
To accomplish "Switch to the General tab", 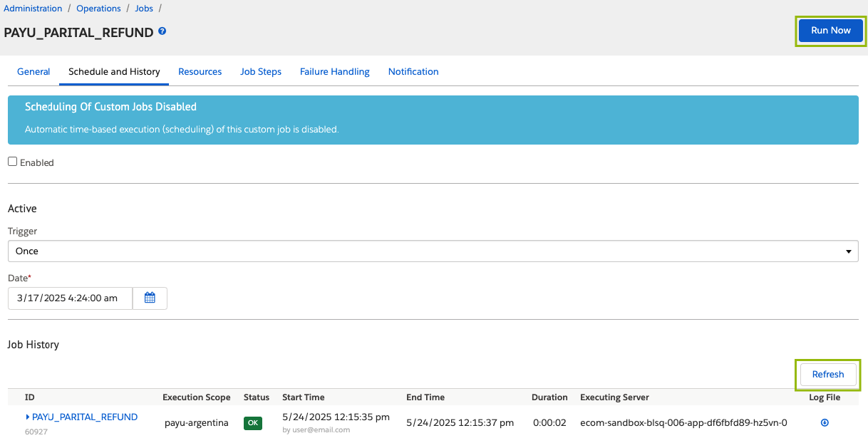I will (33, 72).
